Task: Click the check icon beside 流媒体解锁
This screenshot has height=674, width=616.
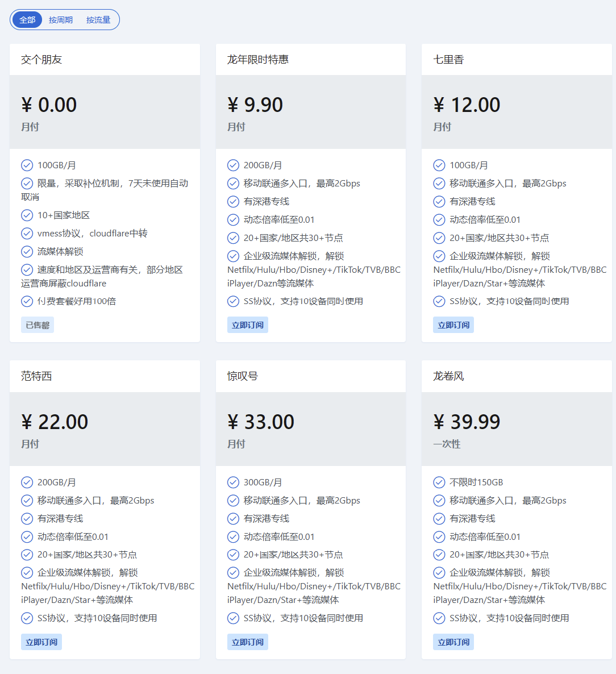Action: tap(27, 251)
